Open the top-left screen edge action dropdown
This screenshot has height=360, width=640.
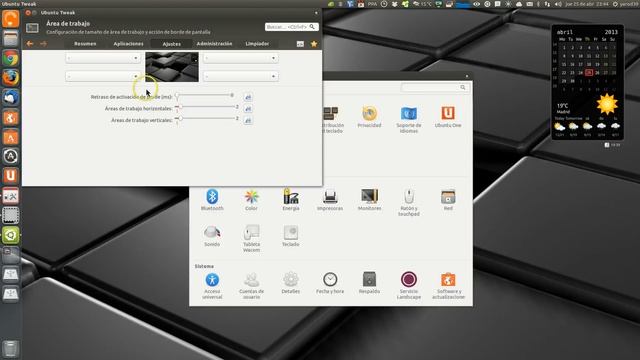point(103,58)
